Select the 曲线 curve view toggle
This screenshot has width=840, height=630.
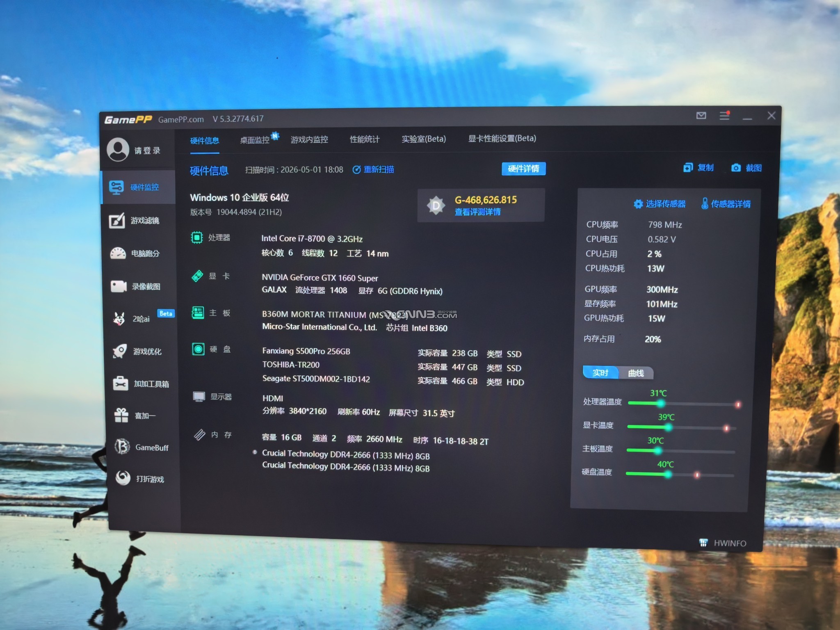tap(636, 373)
